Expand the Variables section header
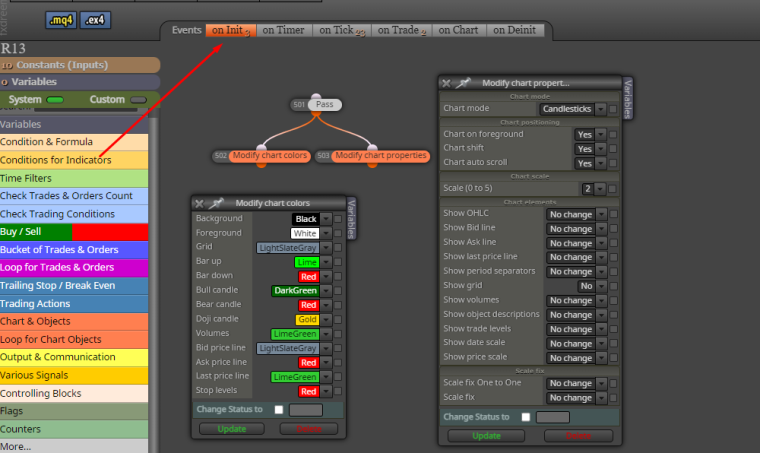The image size is (760, 453). 80,81
